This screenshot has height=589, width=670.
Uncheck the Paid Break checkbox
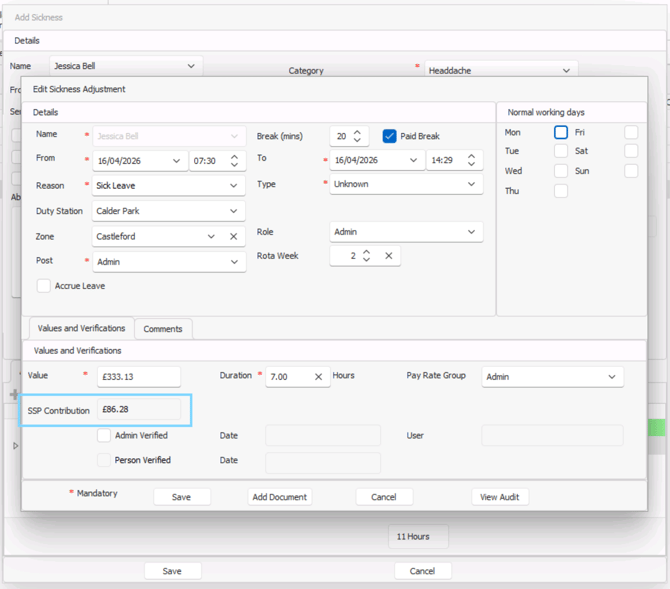point(389,136)
